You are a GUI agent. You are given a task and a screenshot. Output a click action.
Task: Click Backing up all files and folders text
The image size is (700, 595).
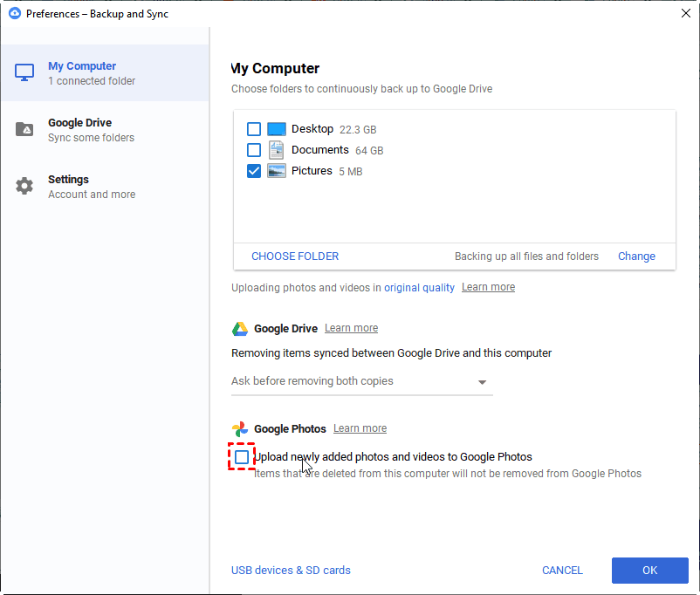527,256
